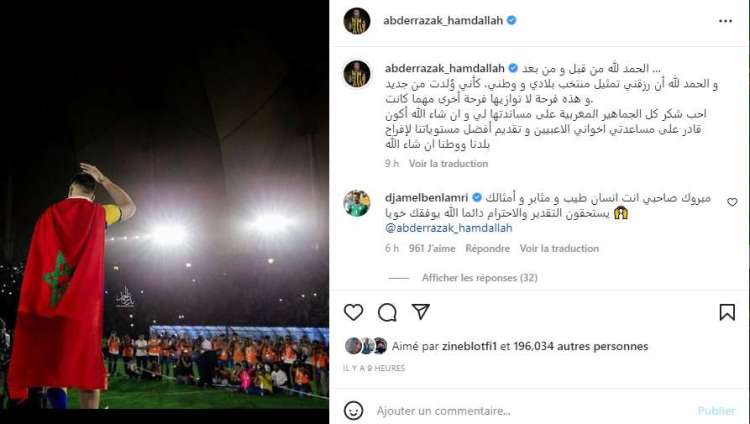
Task: Open zineblotfi1 profile in likes line
Action: click(470, 346)
